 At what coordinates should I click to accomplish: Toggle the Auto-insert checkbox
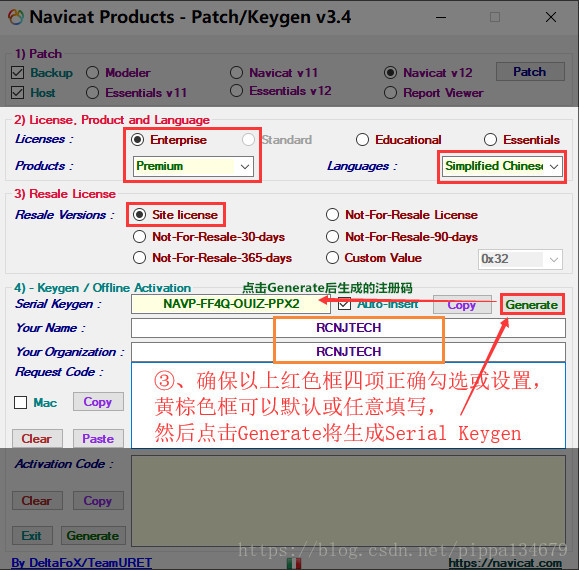344,304
